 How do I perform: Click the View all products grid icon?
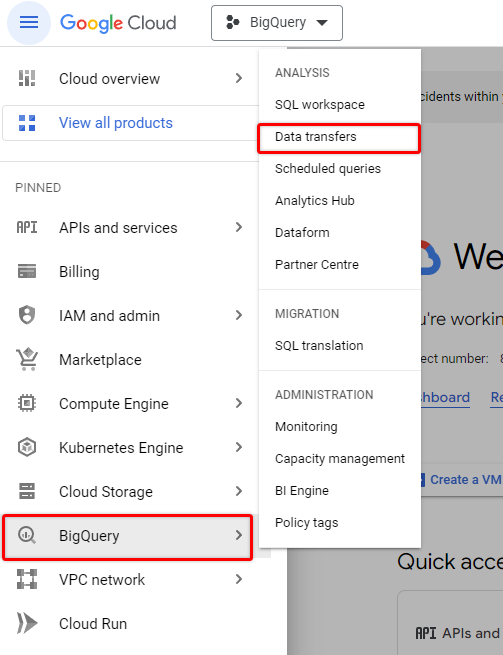click(x=27, y=123)
